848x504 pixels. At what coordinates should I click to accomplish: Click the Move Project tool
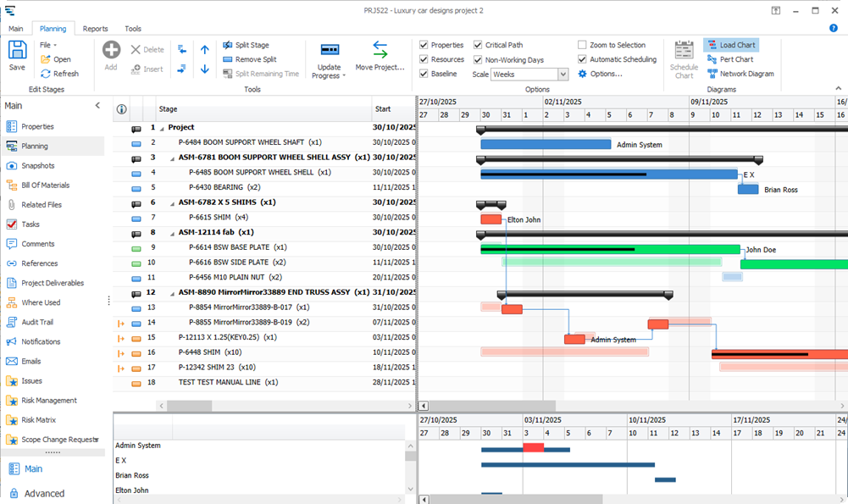click(x=379, y=58)
